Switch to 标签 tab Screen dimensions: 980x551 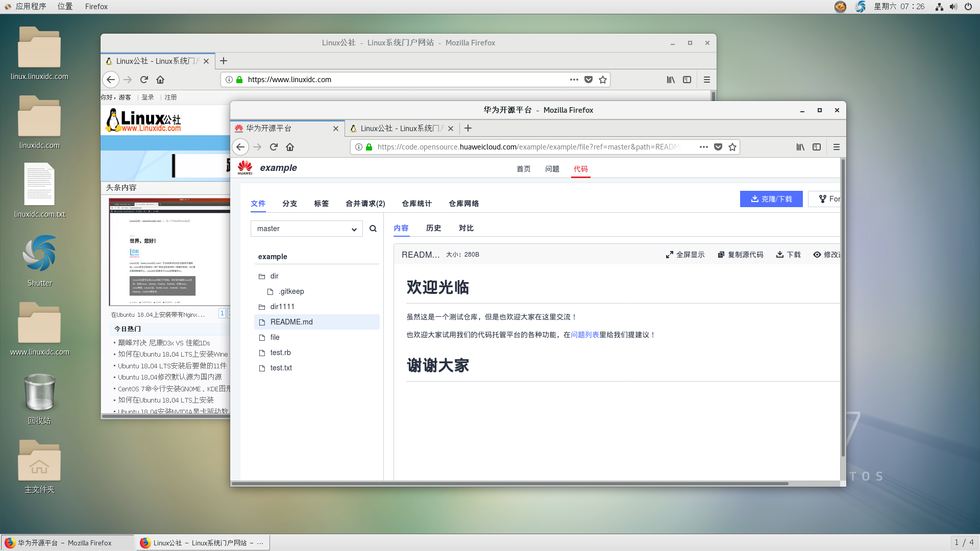click(321, 204)
